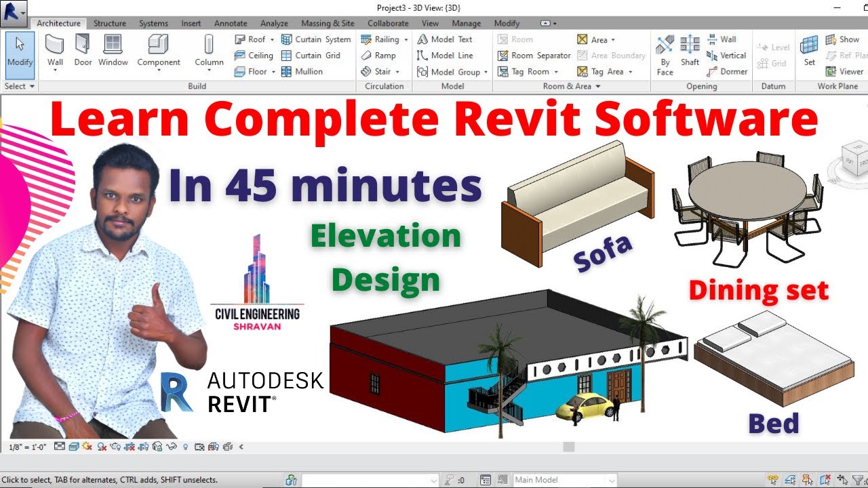Click the Curtain Grid tool

coord(311,56)
